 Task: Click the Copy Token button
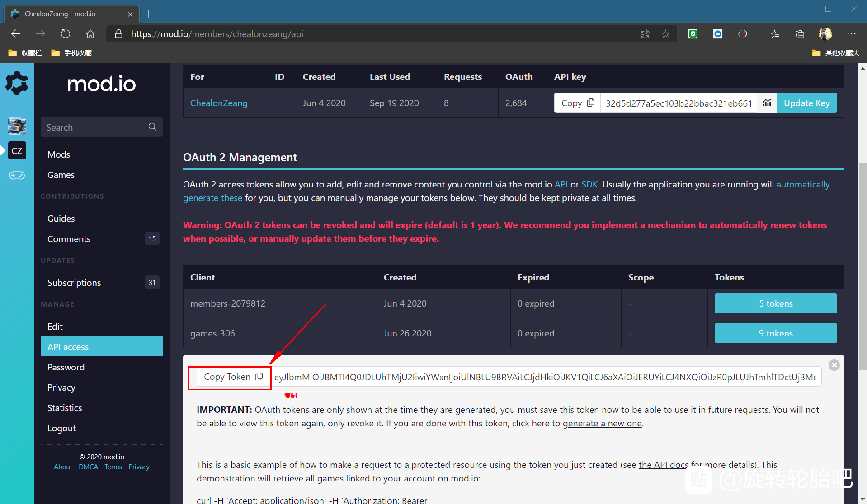coord(233,377)
